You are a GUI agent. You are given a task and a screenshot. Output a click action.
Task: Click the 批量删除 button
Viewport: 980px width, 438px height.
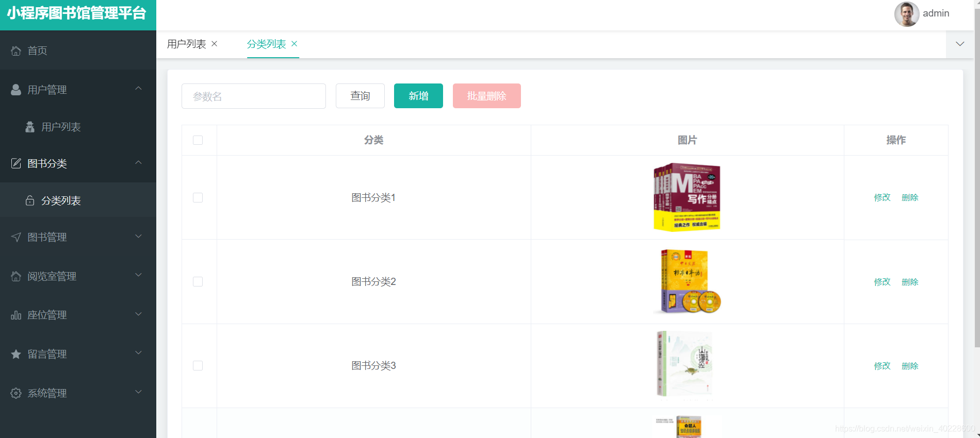[487, 96]
